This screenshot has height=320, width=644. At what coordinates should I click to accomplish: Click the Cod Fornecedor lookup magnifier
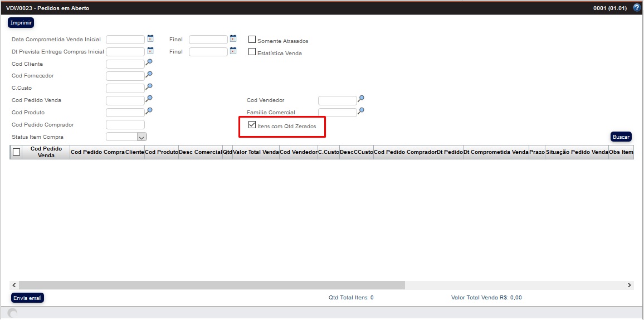[x=149, y=75]
